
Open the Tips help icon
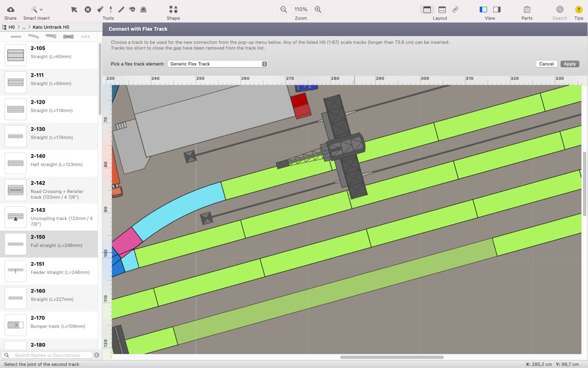point(578,9)
